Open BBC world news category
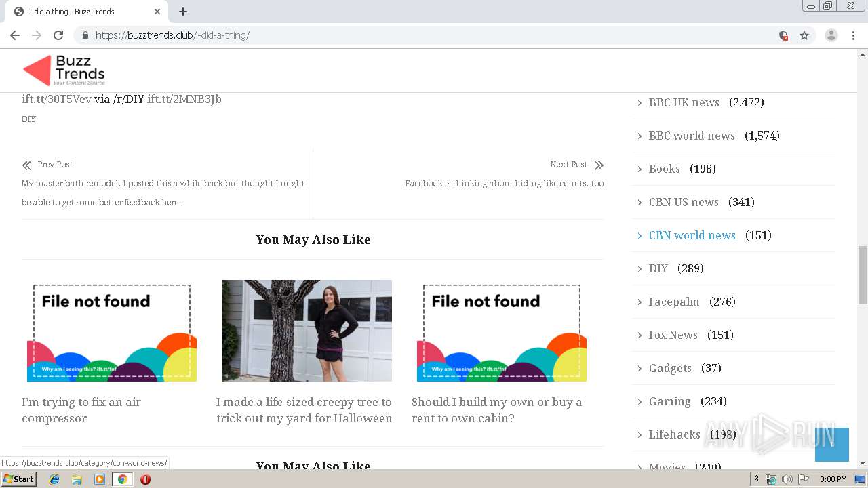 point(692,136)
